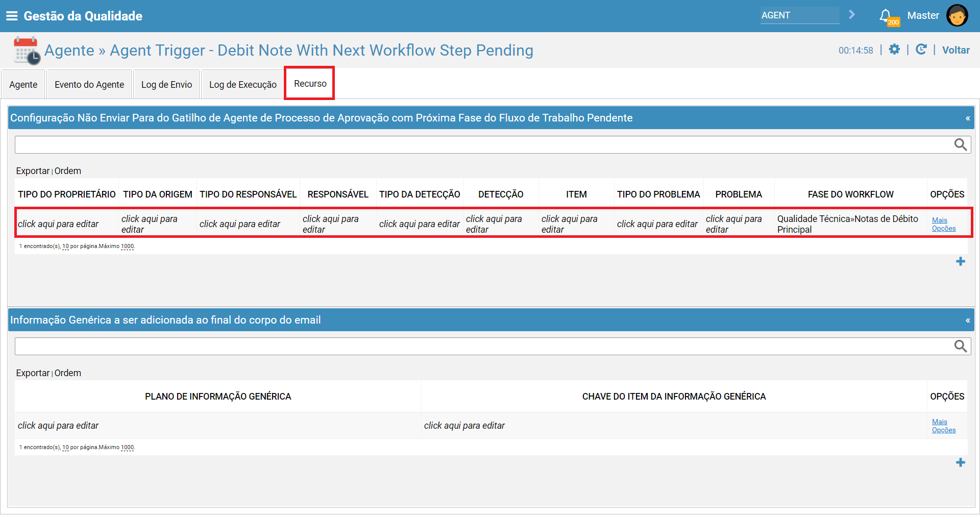Click the refresh icon beside Voltar
The height and width of the screenshot is (517, 980).
[x=921, y=50]
